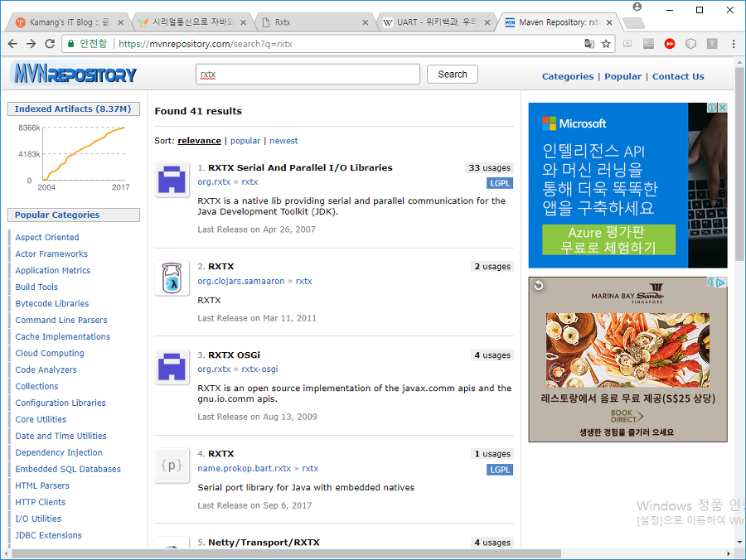This screenshot has width=746, height=560.
Task: Open the Netty/Transport/RXTX result
Action: point(264,543)
